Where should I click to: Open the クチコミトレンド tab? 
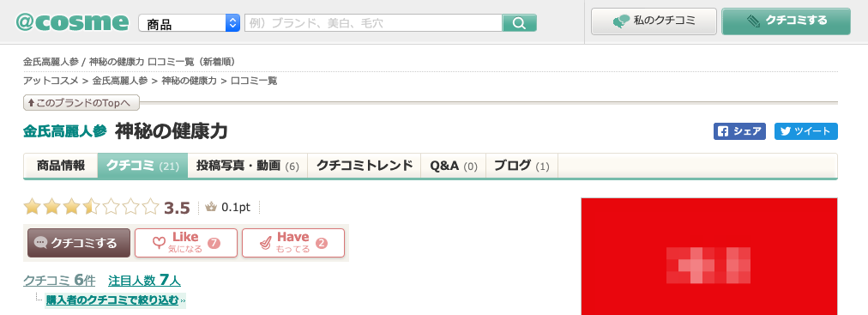tap(365, 166)
